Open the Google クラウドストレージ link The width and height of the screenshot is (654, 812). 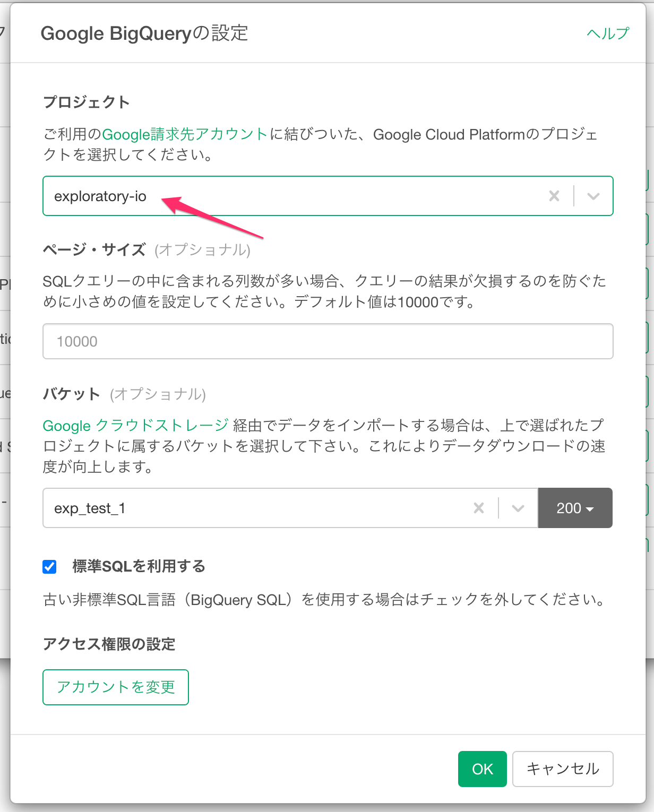[136, 425]
